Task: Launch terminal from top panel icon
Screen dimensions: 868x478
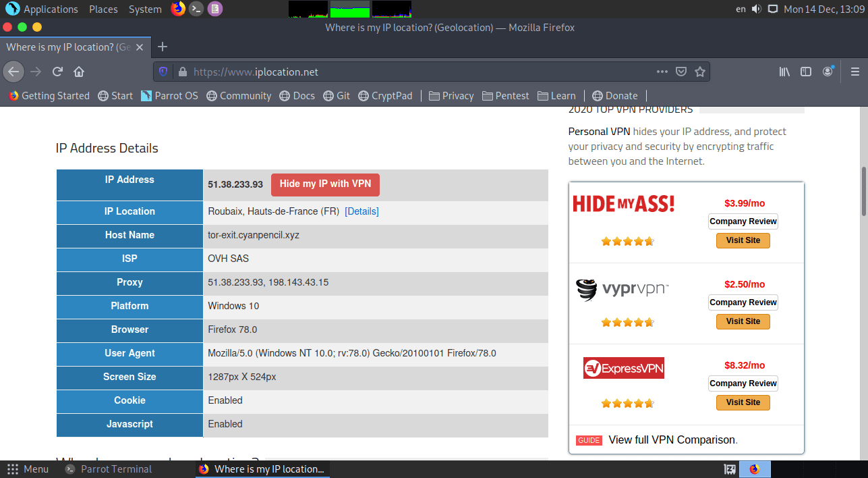Action: pos(196,9)
